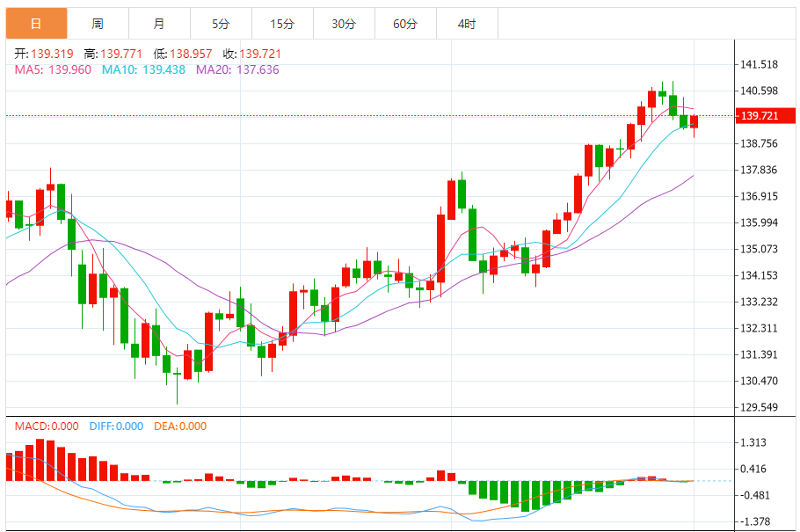Click the MA20: 137.636 label
This screenshot has width=800, height=532.
[237, 70]
